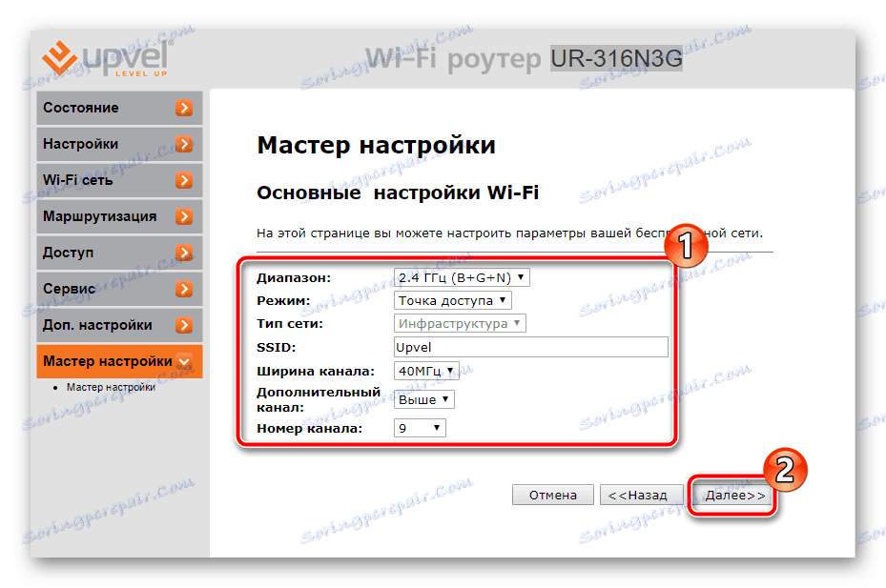Open the Доп. настройки menu section
This screenshot has width=886, height=588.
click(x=119, y=325)
